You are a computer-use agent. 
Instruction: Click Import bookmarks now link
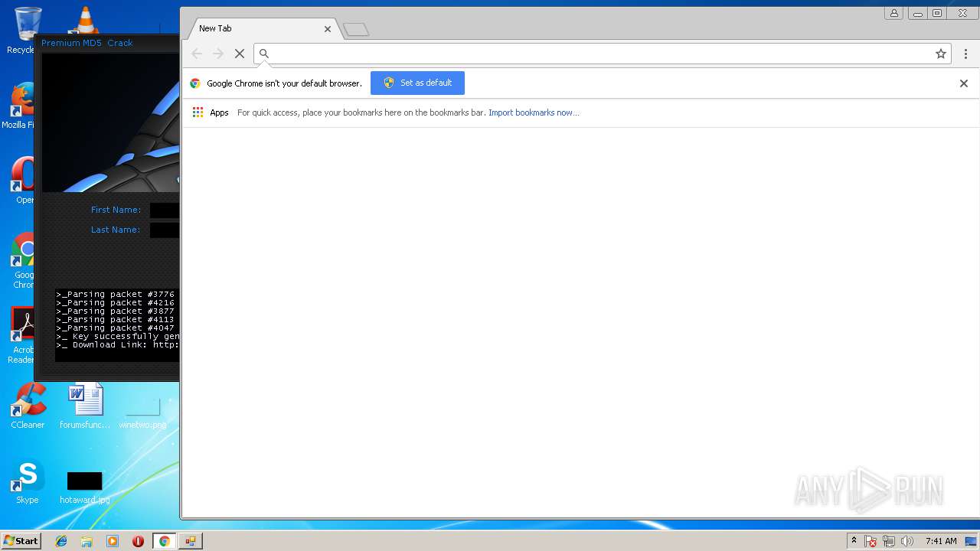coord(534,112)
